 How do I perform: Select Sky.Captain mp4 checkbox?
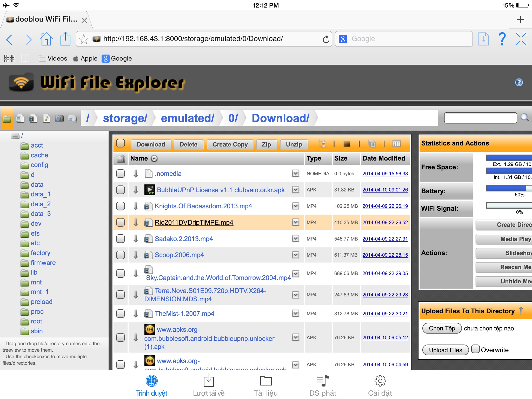[x=121, y=273]
